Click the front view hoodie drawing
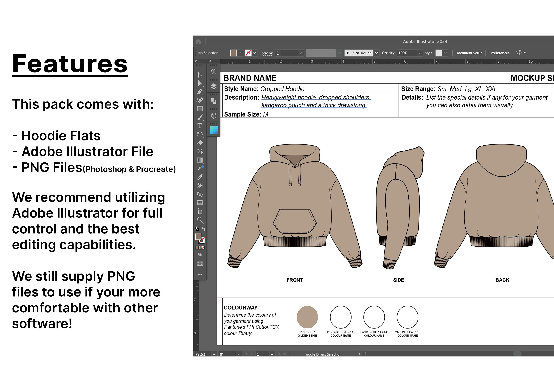The image size is (554, 392). pyautogui.click(x=295, y=206)
